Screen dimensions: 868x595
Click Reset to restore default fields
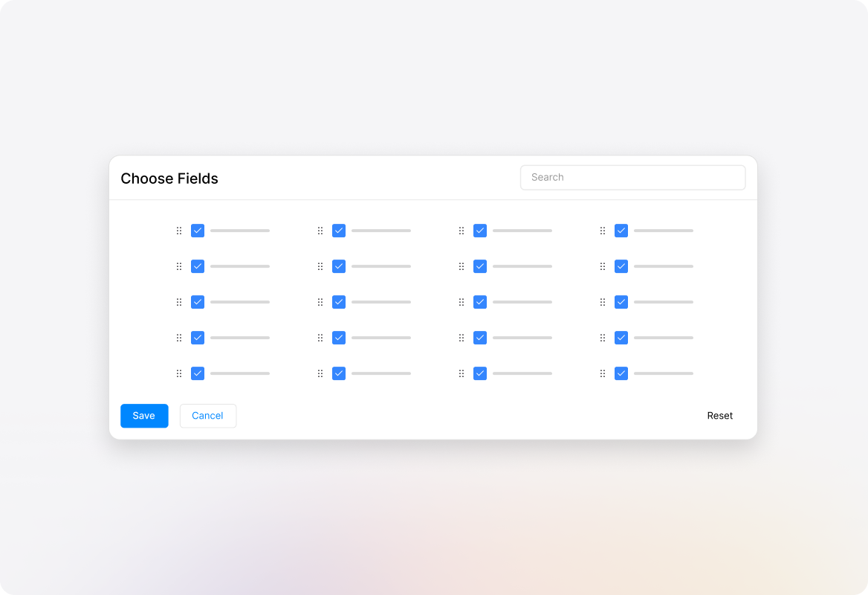pos(719,416)
